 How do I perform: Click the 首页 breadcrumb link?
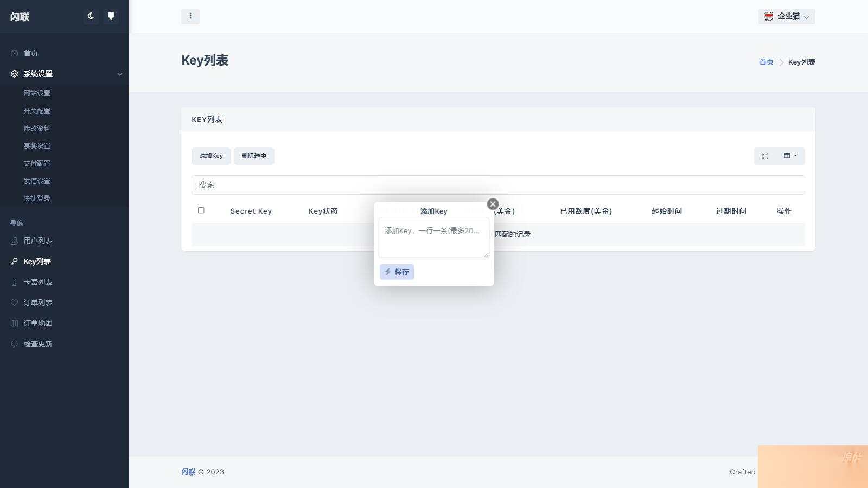tap(766, 62)
